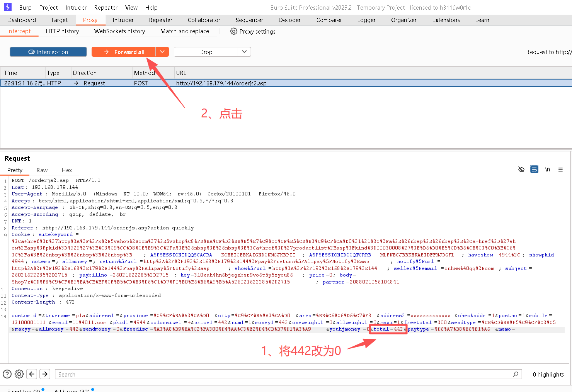Click the Content-Length header line
Screen dimensions: 572x392
click(x=43, y=302)
